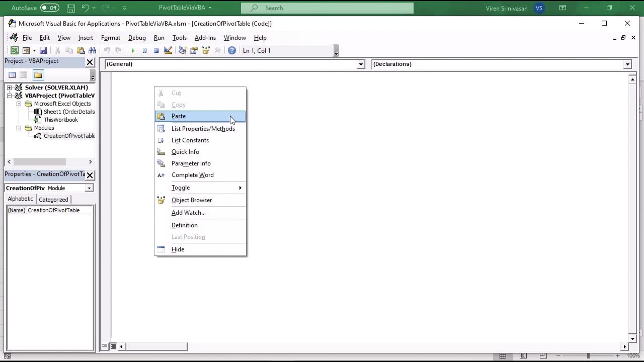Click the Procedure View button at bottom-left
Viewport: 644px width, 362px height.
(105, 346)
